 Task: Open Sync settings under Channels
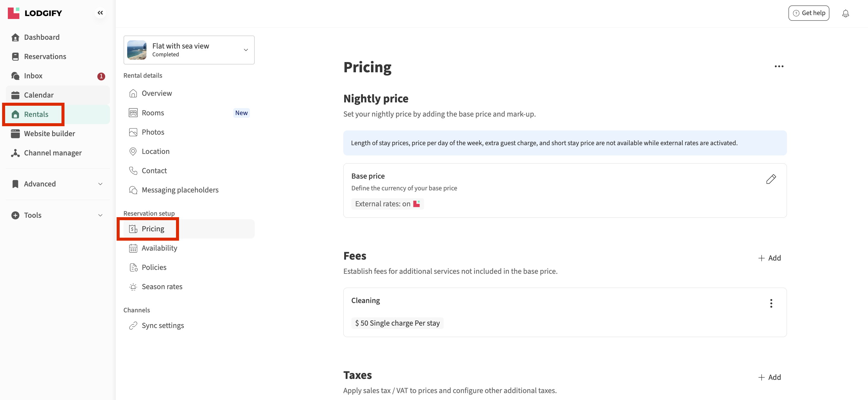coord(162,326)
